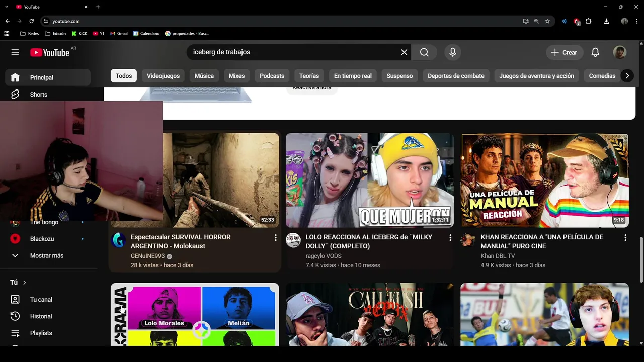644x362 pixels.
Task: Start voice search with the microphone icon
Action: pos(452,52)
